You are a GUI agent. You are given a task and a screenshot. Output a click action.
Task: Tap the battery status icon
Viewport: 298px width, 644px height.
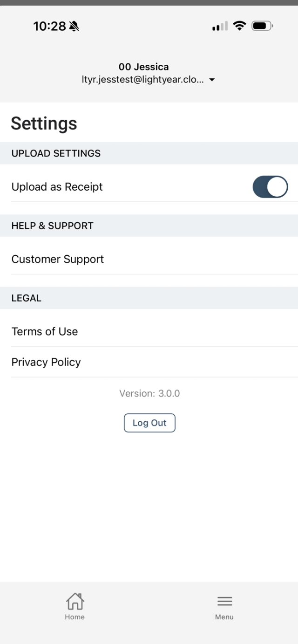[262, 26]
